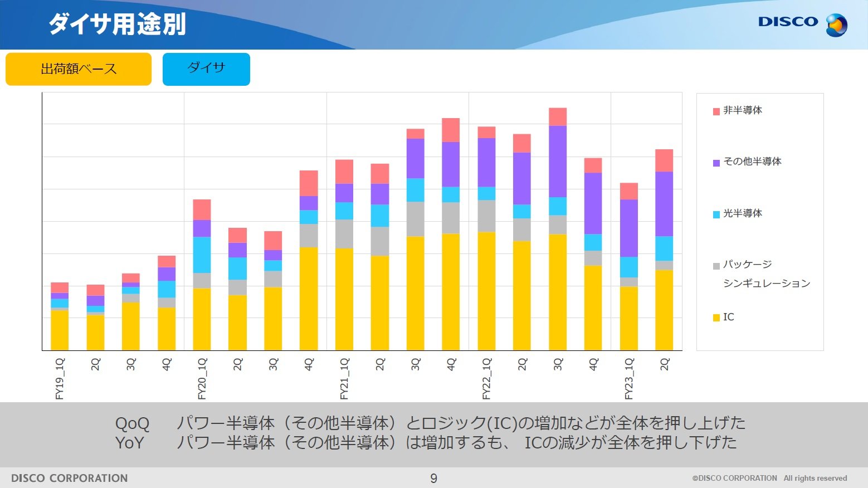Viewport: 868px width, 488px height.
Task: Click the FY19_1Q stacked bar
Action: [x=60, y=316]
